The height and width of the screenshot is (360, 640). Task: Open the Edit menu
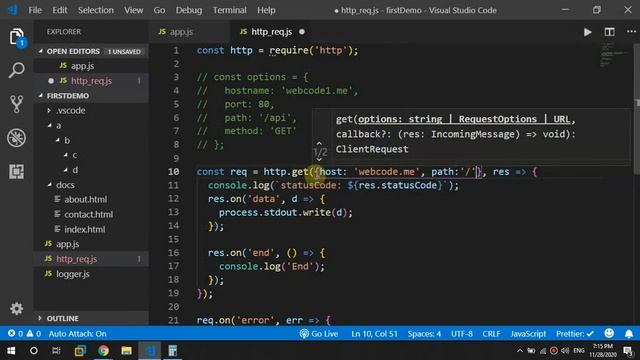coord(60,10)
